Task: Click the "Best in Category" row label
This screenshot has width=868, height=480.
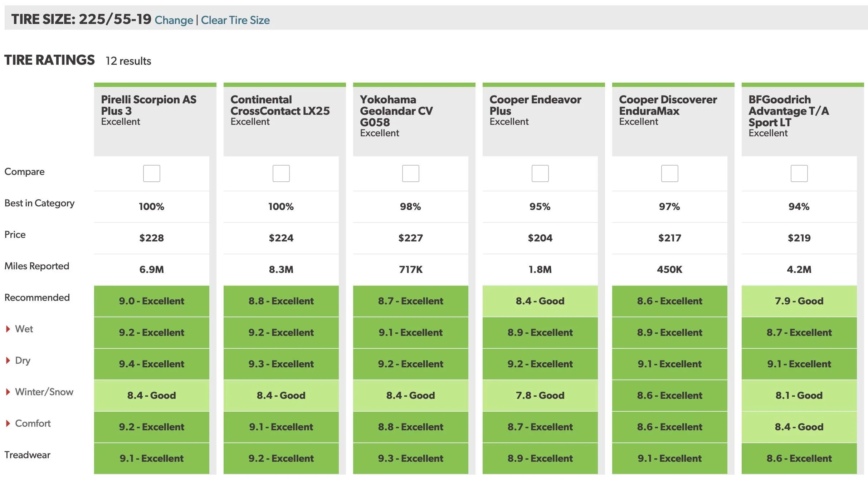Action: point(39,203)
